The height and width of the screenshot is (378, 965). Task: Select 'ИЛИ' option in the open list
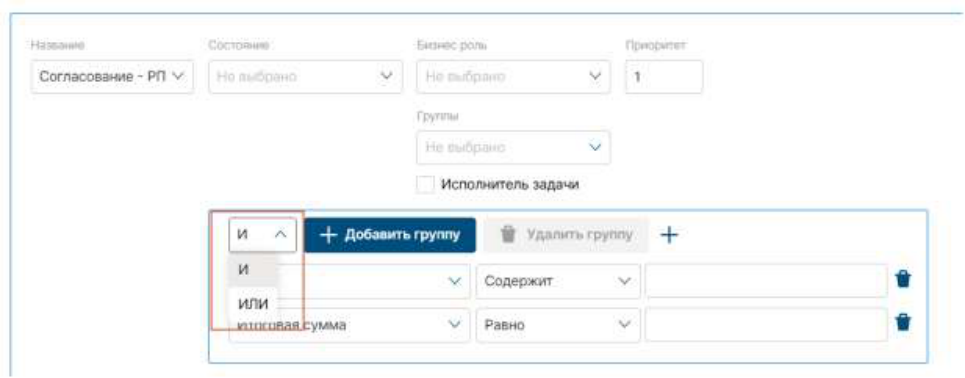coord(254,304)
